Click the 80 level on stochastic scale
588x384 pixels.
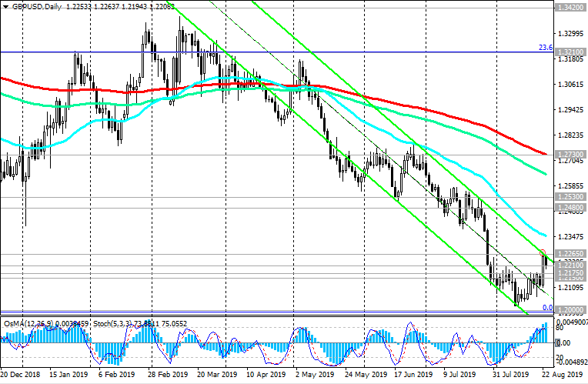click(561, 326)
